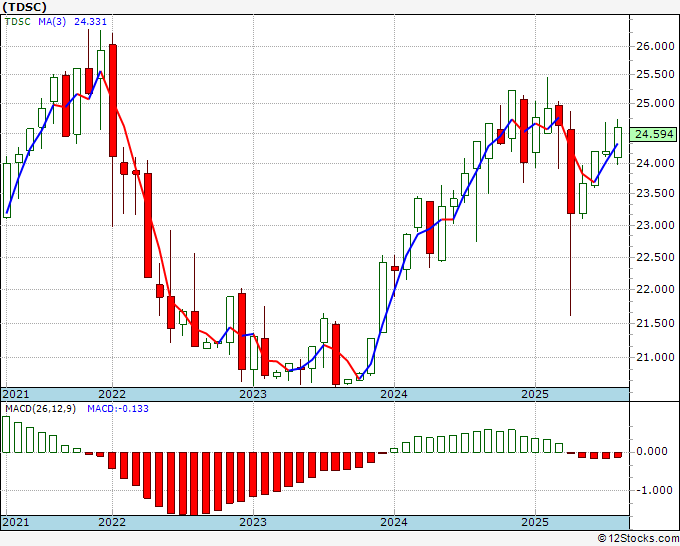Select the green TDSC legend label
Screen dimensions: 680x546
click(18, 22)
